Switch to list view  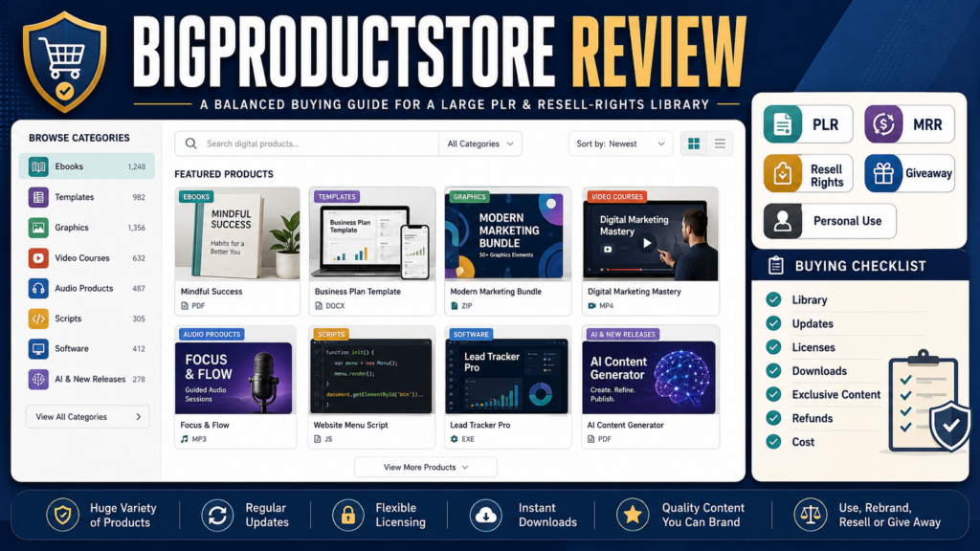(x=720, y=143)
